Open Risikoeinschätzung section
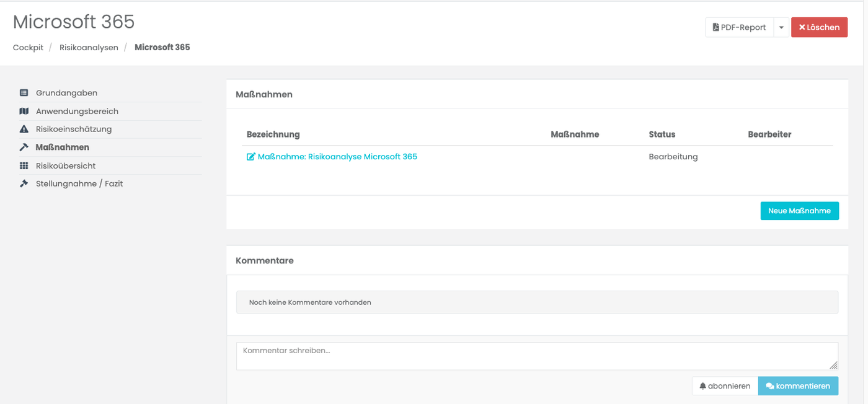Viewport: 868px width, 404px height. coord(74,130)
